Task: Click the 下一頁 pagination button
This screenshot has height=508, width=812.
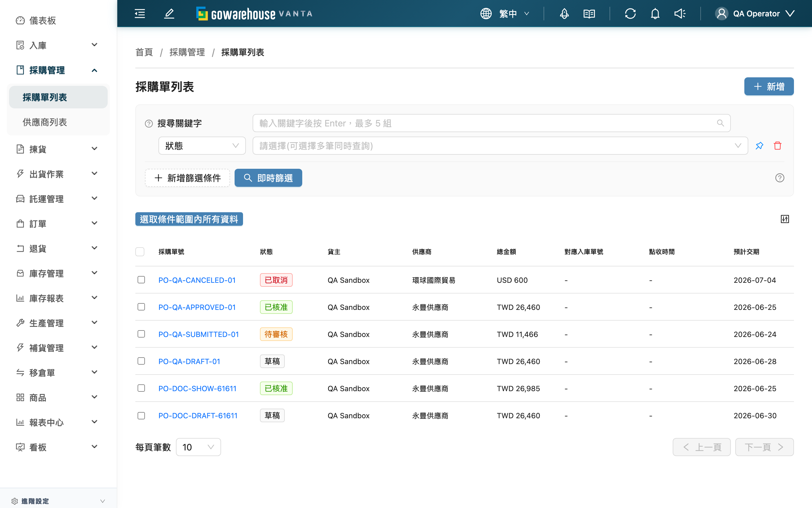Action: [764, 447]
